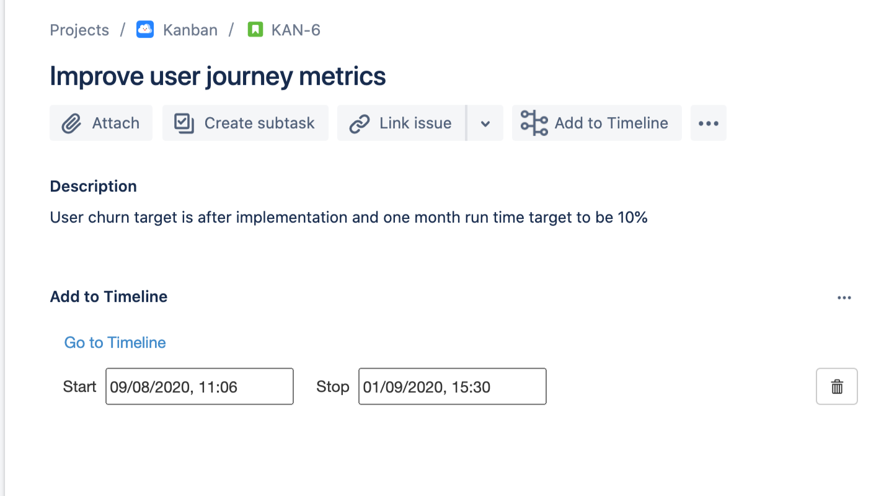Screen dimensions: 871x496
Task: Open the KAN-6 issue key link
Action: (x=296, y=30)
